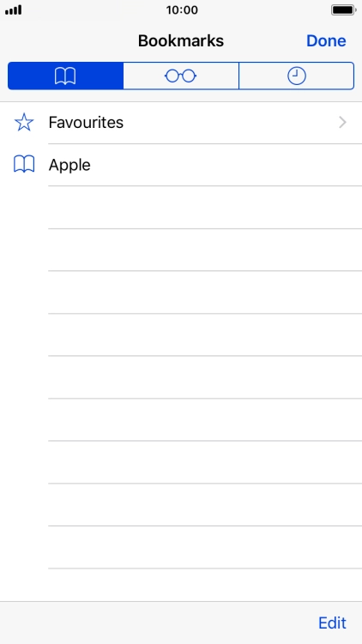Expand Favourites using its chevron arrow
Viewport: 362px width, 644px height.
pyautogui.click(x=343, y=123)
